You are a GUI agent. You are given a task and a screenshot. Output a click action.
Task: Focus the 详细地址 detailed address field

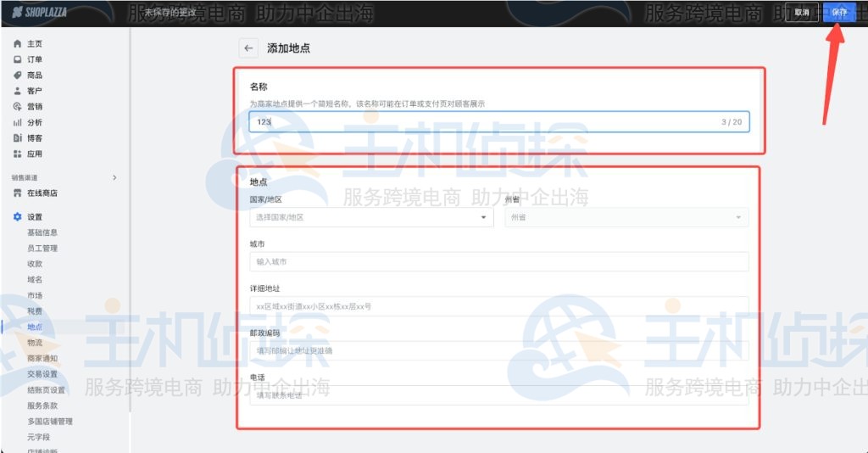click(498, 306)
